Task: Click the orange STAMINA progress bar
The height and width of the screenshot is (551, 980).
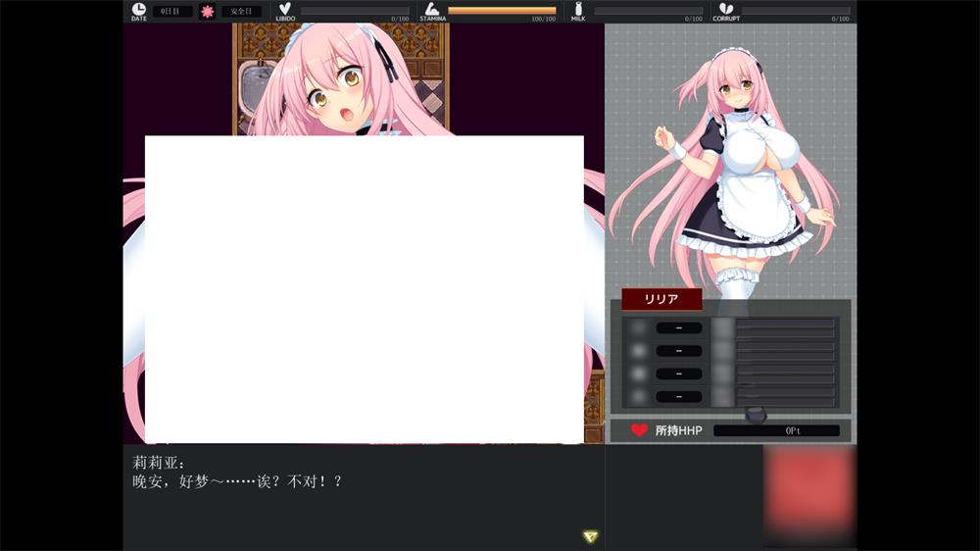Action: coord(502,11)
